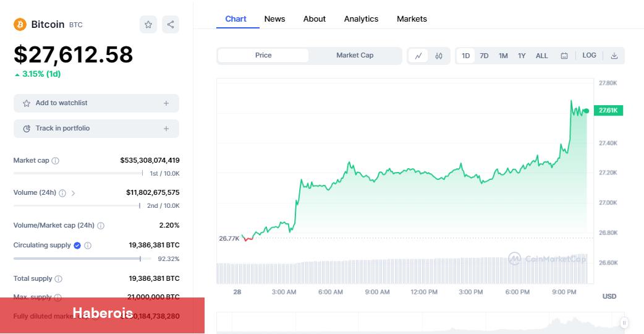Download chart data icon
This screenshot has height=334, width=644.
[614, 56]
